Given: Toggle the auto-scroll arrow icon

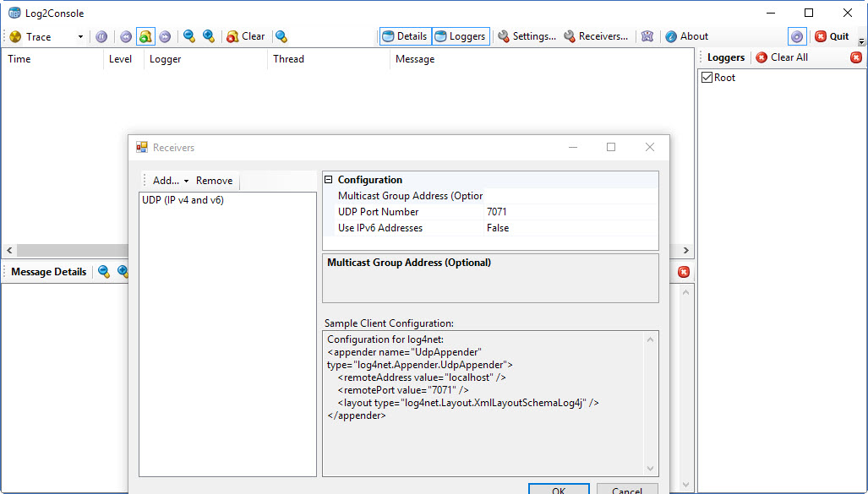Looking at the screenshot, I should pyautogui.click(x=165, y=36).
